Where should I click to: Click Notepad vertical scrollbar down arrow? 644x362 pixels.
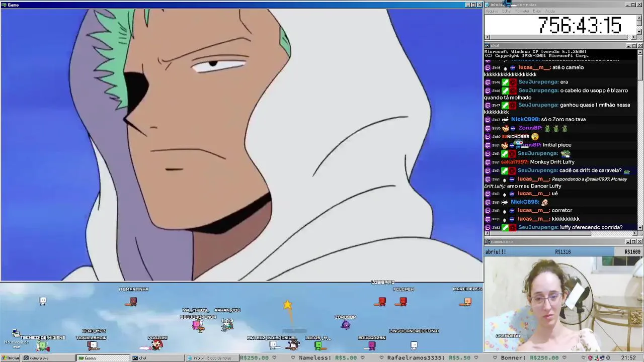click(639, 32)
